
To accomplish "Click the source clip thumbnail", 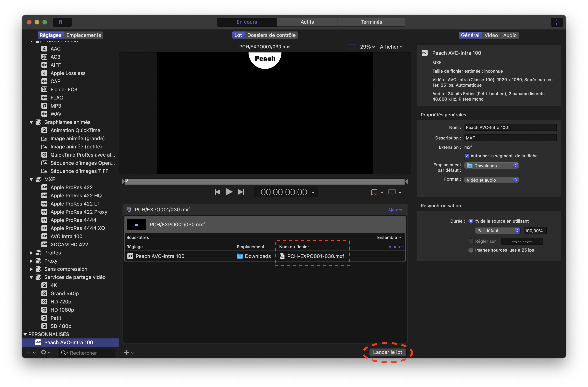I will pyautogui.click(x=136, y=224).
